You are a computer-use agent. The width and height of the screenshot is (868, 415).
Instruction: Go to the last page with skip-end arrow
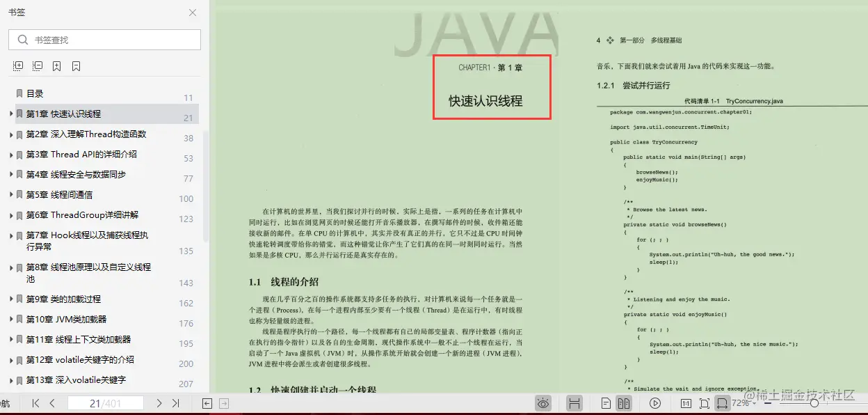click(176, 402)
